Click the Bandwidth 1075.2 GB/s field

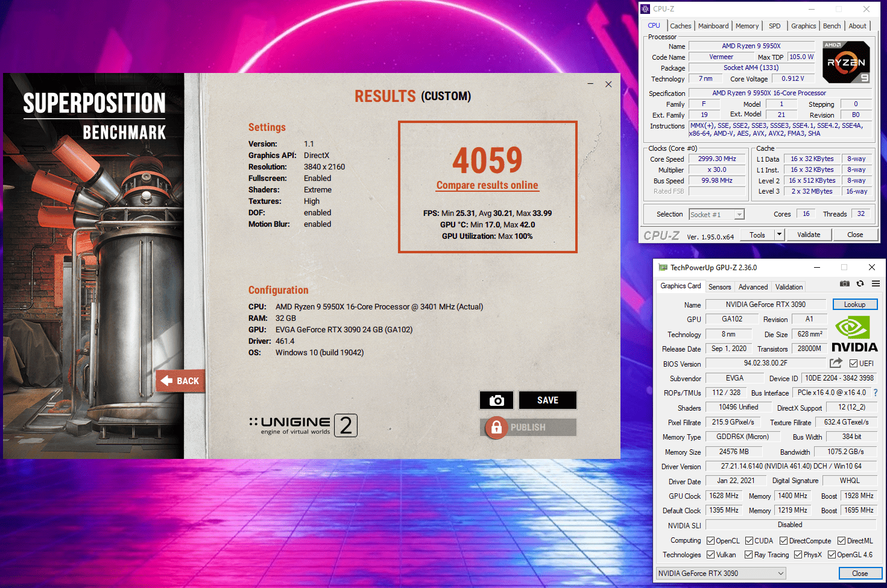coord(845,452)
